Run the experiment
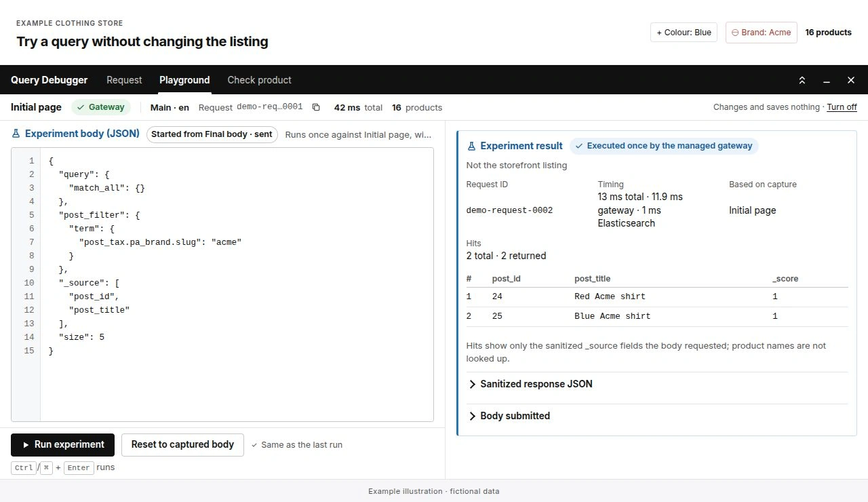This screenshot has height=502, width=868. 62,445
